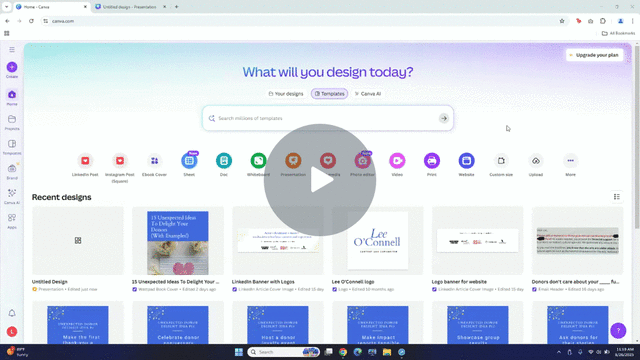The width and height of the screenshot is (640, 360).
Task: Bookmark this page with star icon
Action: point(562,21)
